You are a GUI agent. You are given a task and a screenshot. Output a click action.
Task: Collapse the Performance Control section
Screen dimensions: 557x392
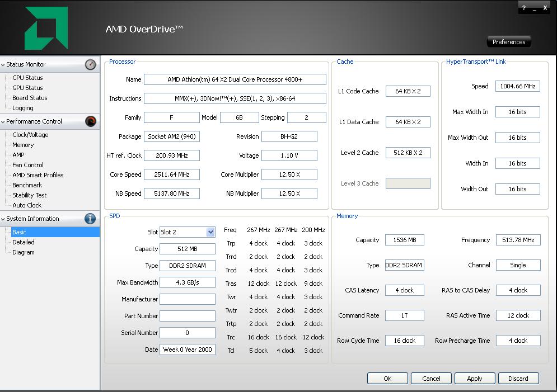[x=3, y=122]
